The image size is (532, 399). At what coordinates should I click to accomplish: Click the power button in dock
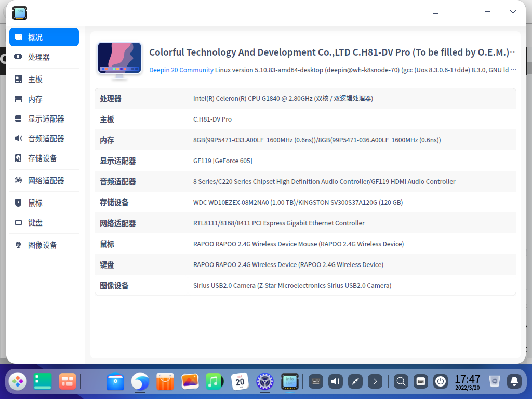click(x=441, y=381)
